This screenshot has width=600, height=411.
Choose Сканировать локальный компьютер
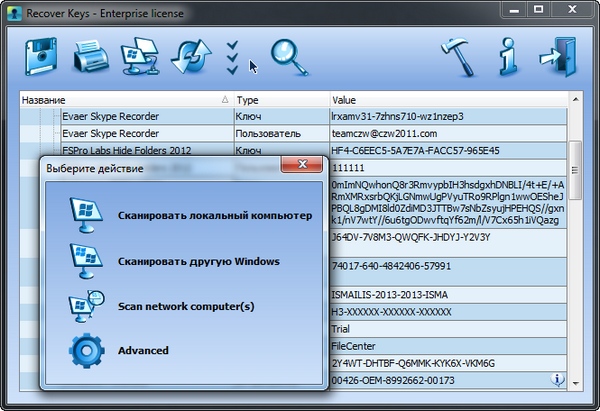point(215,215)
